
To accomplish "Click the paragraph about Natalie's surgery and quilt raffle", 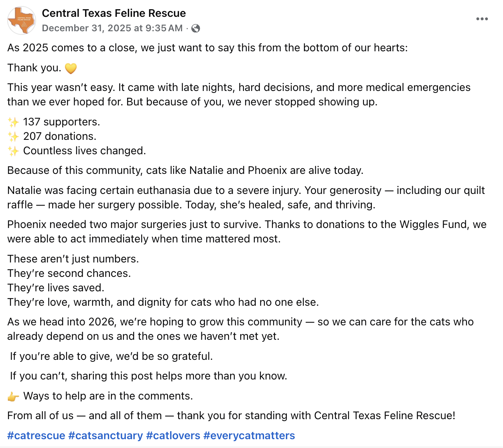I will coord(246,198).
